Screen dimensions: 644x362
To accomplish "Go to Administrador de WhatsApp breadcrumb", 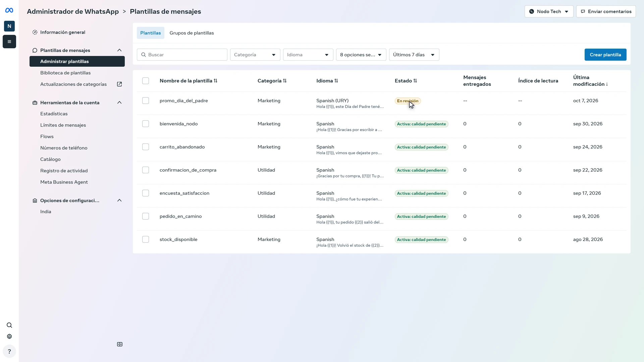I will (x=73, y=11).
